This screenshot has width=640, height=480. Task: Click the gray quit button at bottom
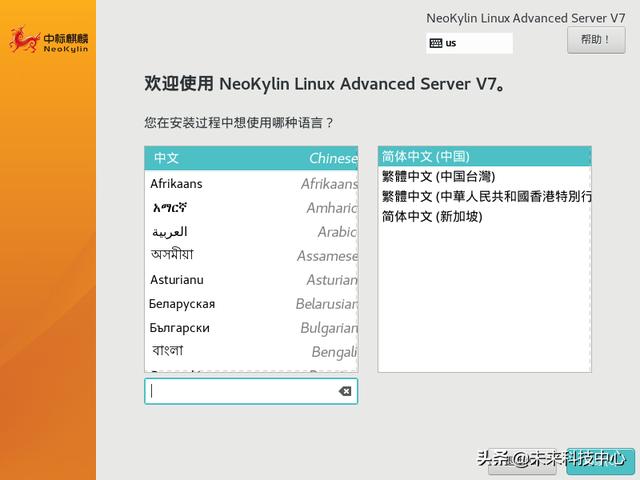522,462
